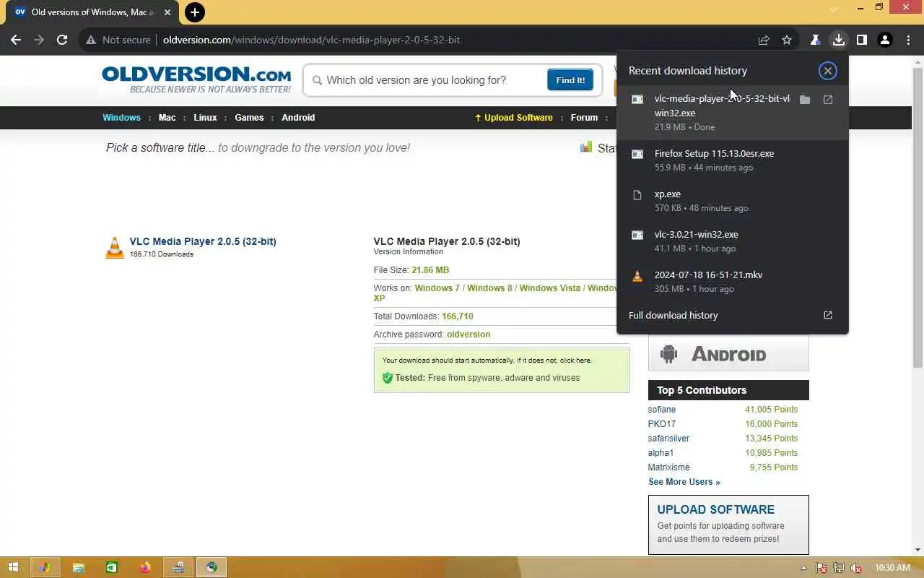Screen dimensions: 924x578
Task: Click the UPLOAD SOFTWARE promo box
Action: [x=728, y=525]
